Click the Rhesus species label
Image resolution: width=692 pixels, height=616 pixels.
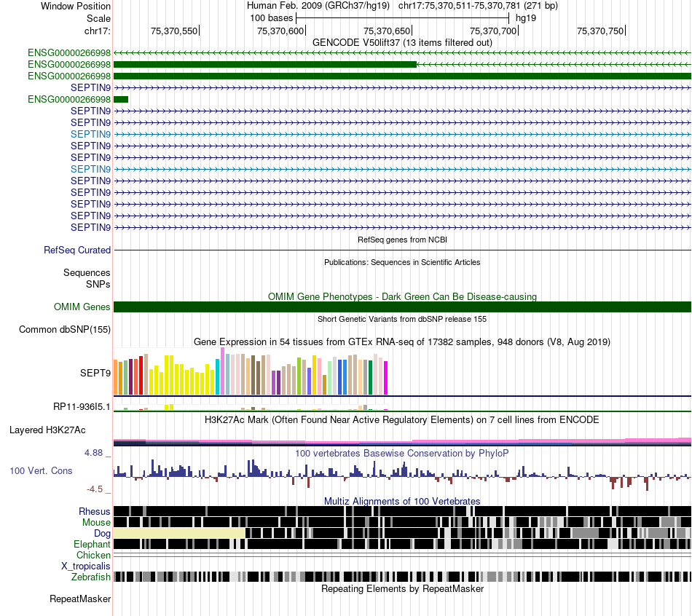[x=95, y=511]
